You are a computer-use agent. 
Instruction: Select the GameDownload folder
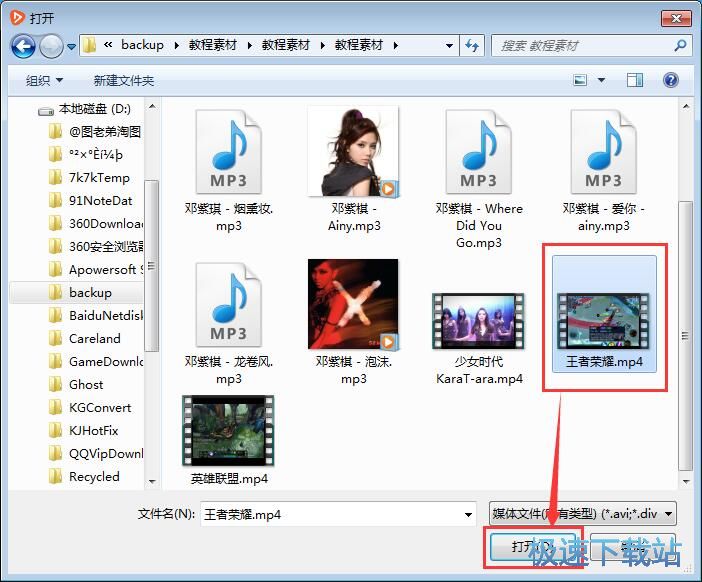click(96, 362)
